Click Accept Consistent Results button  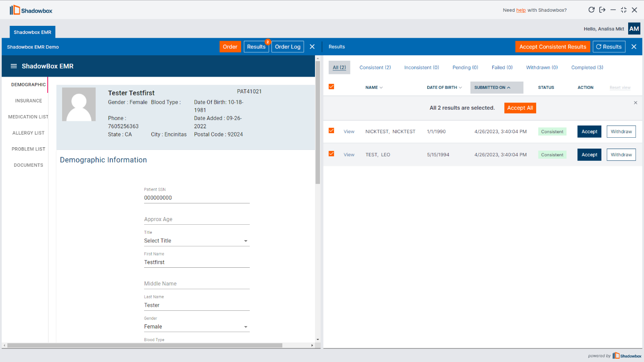click(x=553, y=47)
